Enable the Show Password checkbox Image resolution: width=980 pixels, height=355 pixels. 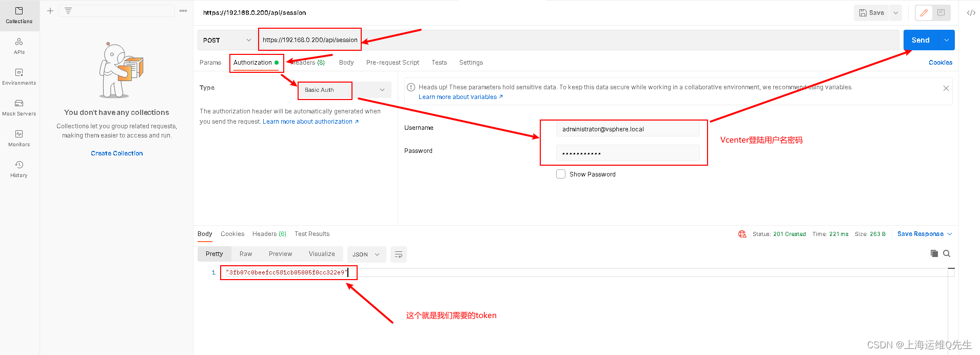tap(561, 174)
